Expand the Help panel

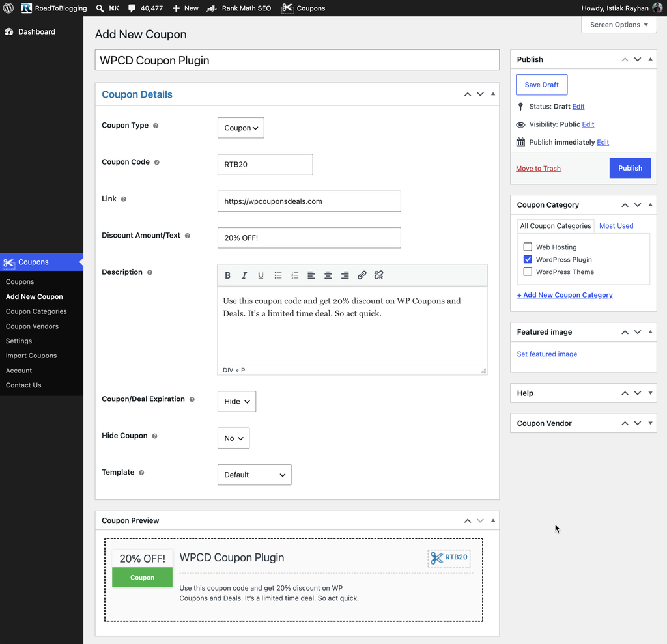click(651, 393)
